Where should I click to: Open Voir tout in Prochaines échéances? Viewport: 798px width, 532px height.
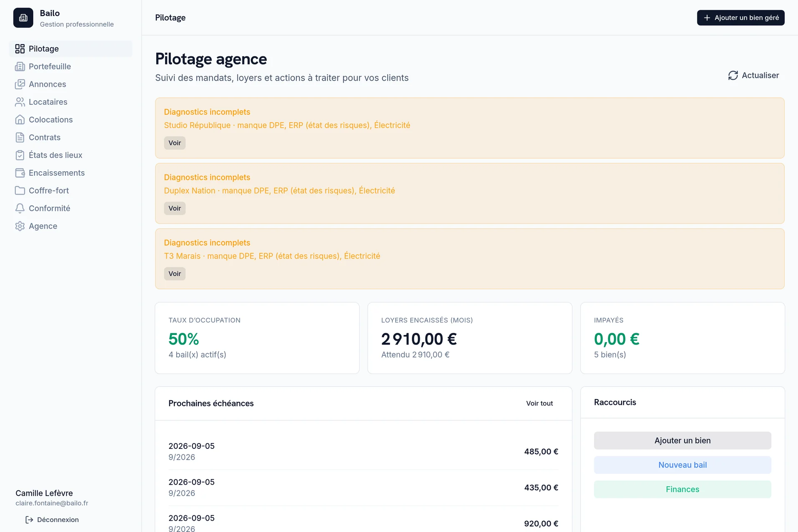tap(539, 403)
